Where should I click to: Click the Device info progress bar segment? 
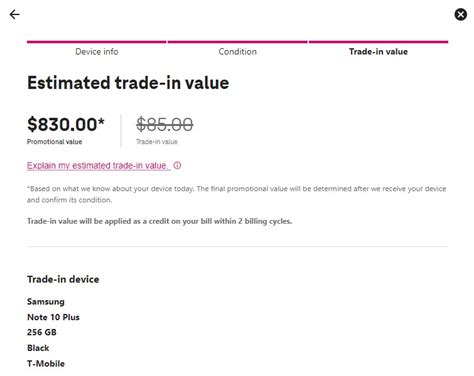coord(96,42)
